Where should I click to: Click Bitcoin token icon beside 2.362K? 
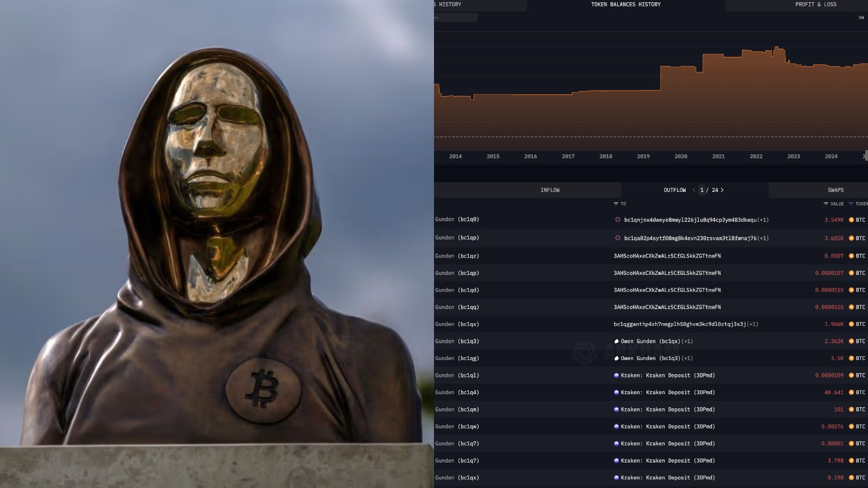coord(851,342)
